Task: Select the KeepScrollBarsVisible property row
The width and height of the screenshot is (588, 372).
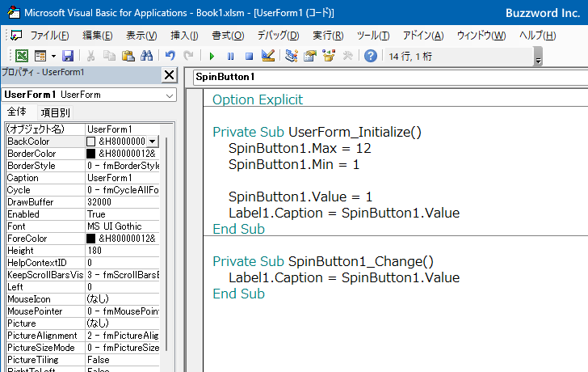Action: click(83, 275)
